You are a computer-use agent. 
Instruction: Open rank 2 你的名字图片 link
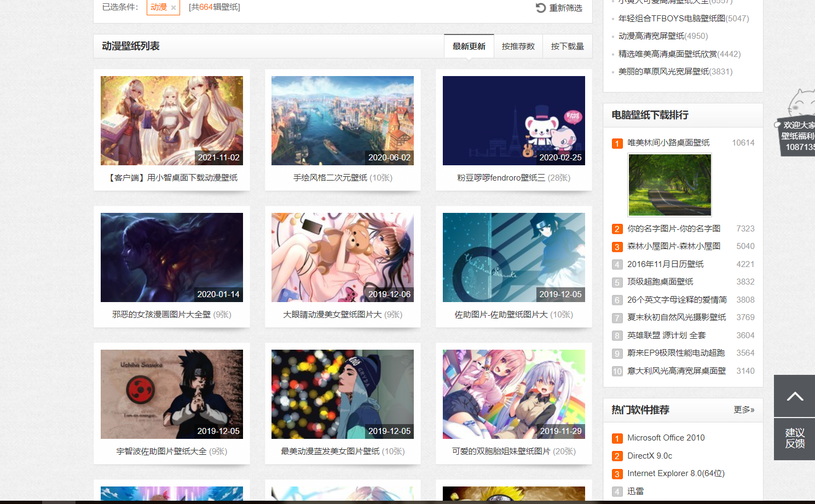(674, 229)
